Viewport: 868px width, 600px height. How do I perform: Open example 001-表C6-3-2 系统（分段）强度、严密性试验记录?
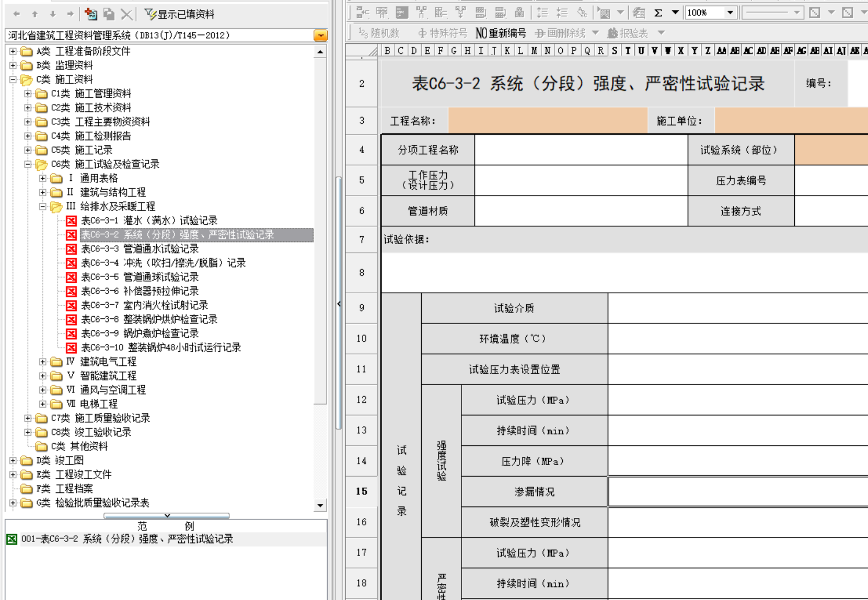click(x=127, y=539)
